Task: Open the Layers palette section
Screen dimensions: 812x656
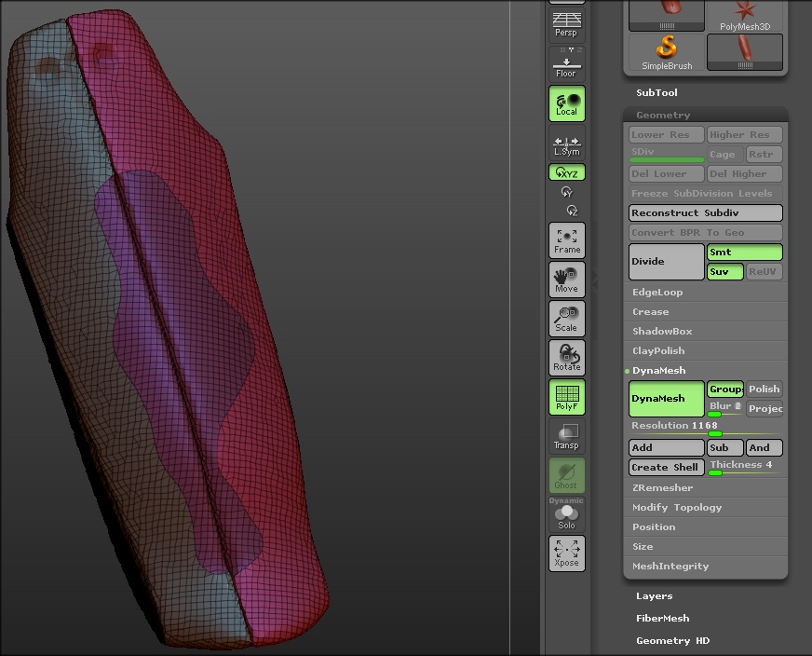Action: tap(654, 596)
